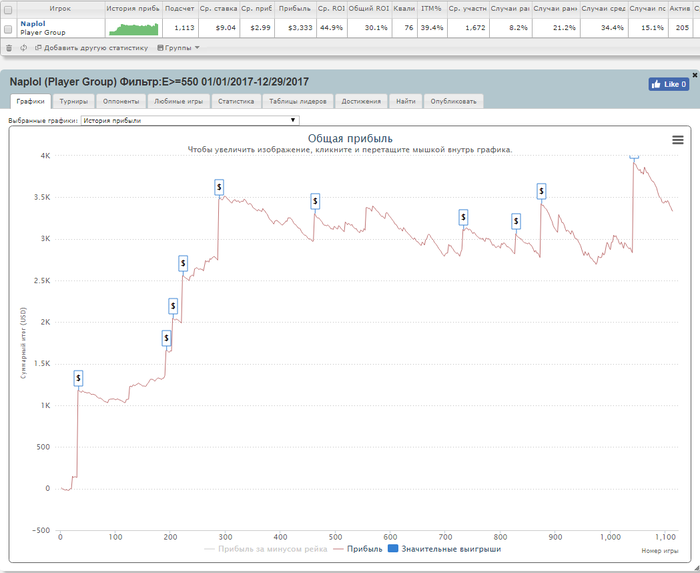Sort by the Квали column header
The width and height of the screenshot is (700, 573).
pos(404,8)
